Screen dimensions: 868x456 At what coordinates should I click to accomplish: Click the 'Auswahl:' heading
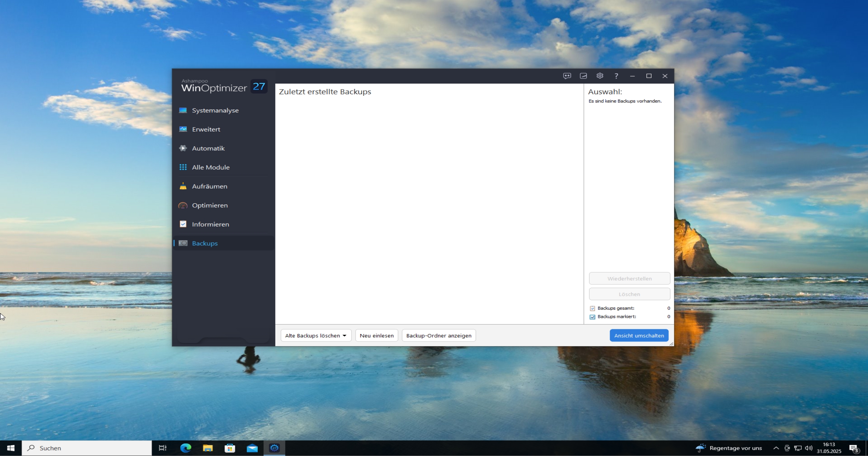[x=605, y=92]
